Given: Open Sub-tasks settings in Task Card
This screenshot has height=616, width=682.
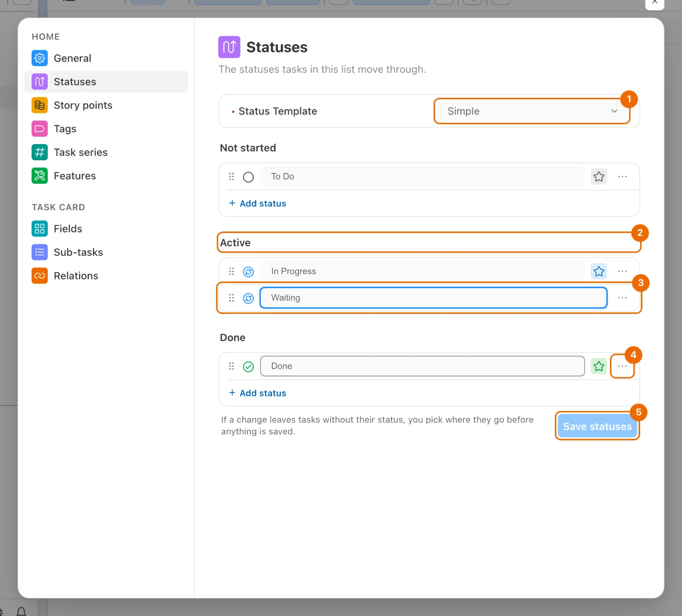Looking at the screenshot, I should pyautogui.click(x=106, y=252).
